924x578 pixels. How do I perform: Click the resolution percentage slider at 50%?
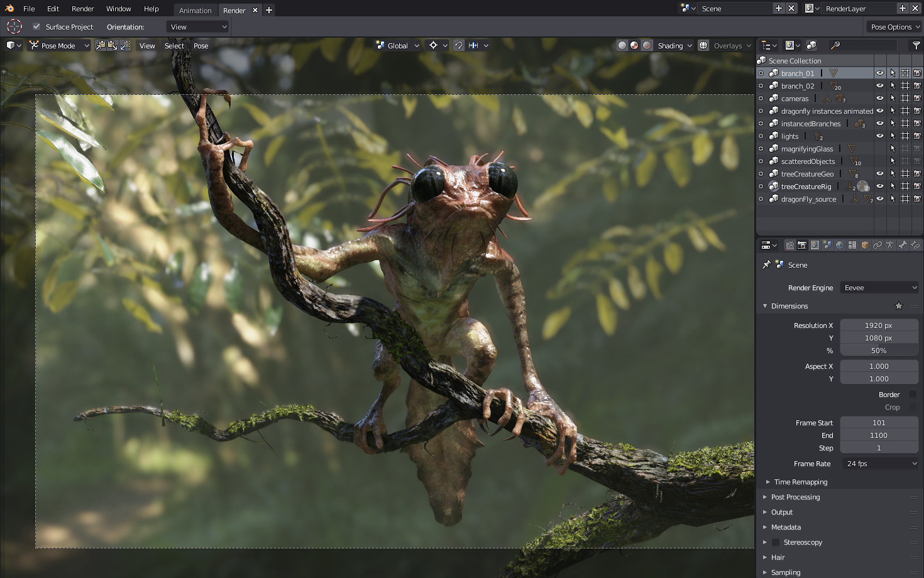click(879, 351)
